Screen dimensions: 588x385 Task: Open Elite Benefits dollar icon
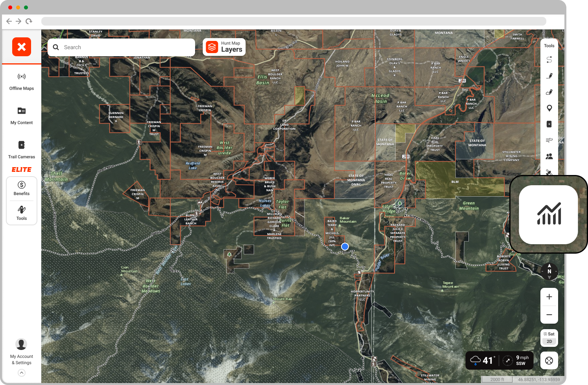tap(22, 188)
